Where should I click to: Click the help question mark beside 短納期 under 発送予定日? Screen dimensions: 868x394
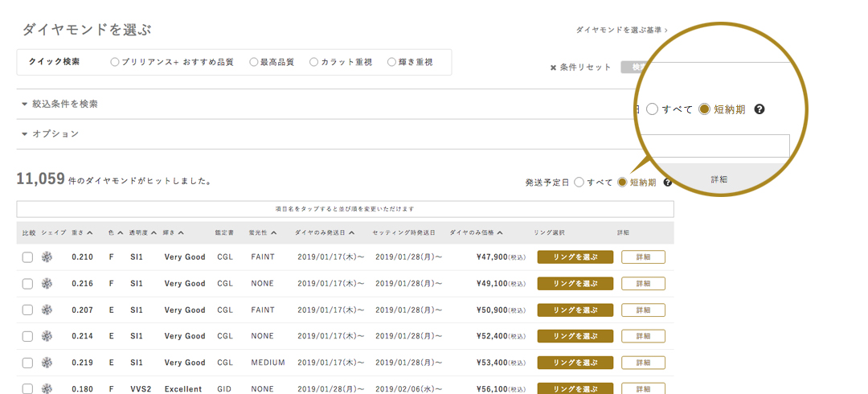tap(668, 183)
